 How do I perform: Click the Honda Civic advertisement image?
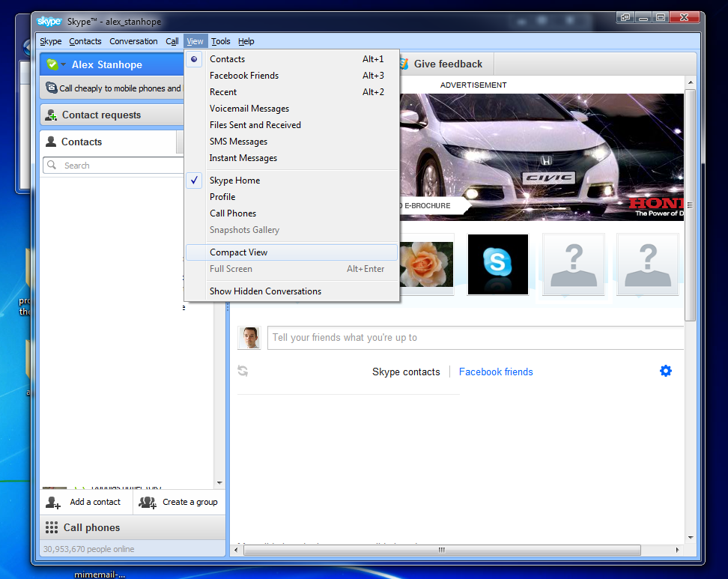pyautogui.click(x=542, y=157)
